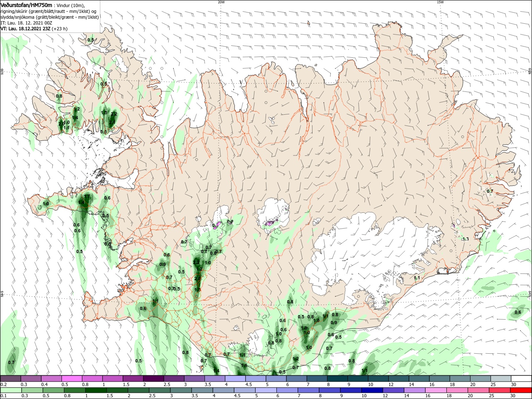Click the 0.8 value in western Westfjords
The image size is (532, 399).
click(x=59, y=96)
